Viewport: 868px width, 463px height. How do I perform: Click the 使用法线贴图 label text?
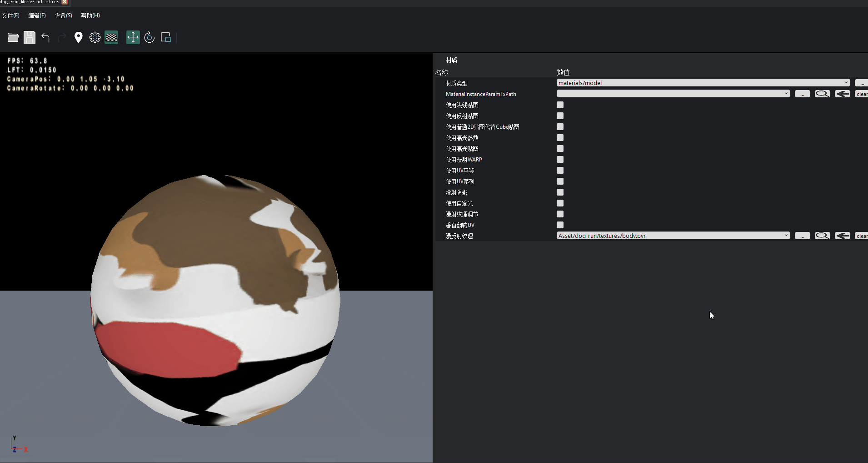coord(462,105)
